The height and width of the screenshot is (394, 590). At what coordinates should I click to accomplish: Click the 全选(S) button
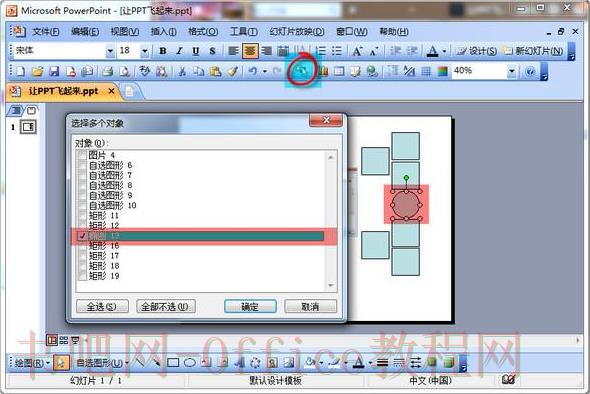click(x=102, y=306)
